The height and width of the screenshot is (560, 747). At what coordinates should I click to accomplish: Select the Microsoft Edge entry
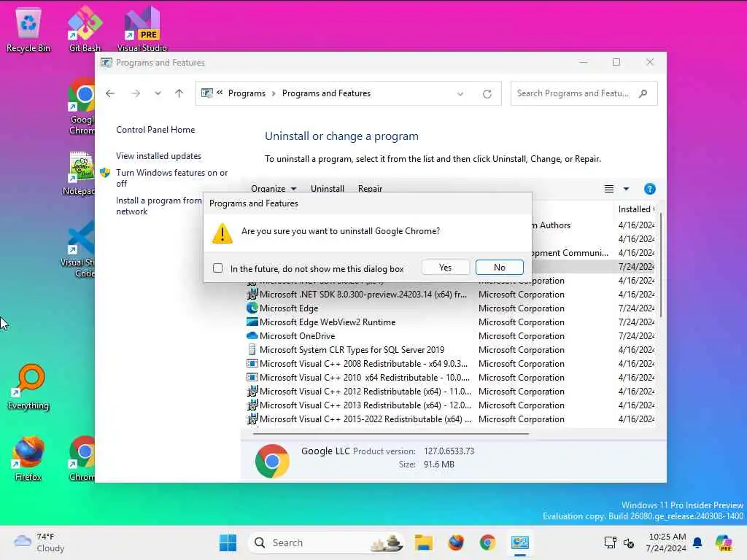tap(450, 308)
